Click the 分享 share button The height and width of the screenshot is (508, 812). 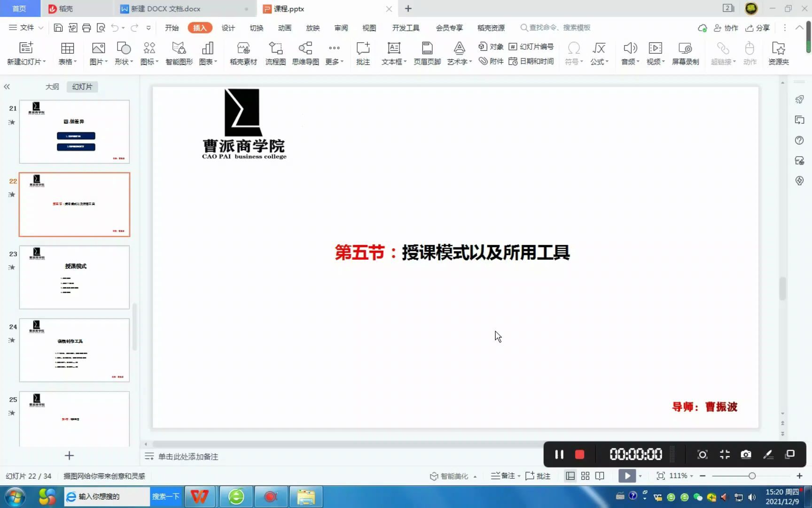(757, 28)
